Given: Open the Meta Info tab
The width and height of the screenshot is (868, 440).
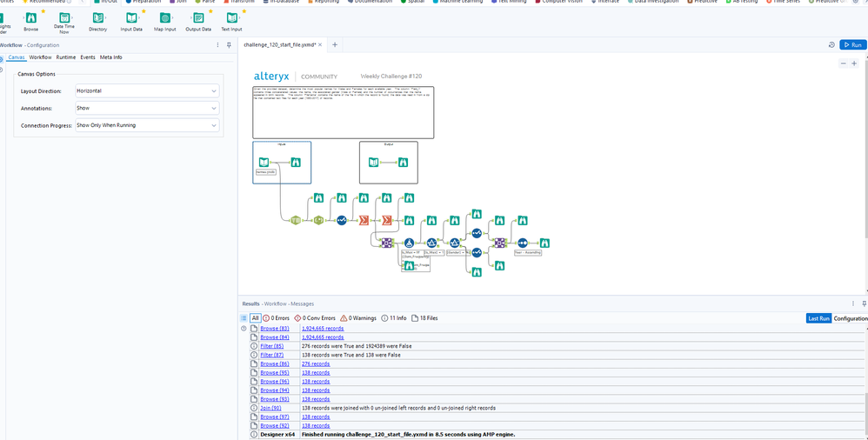Looking at the screenshot, I should tap(110, 57).
